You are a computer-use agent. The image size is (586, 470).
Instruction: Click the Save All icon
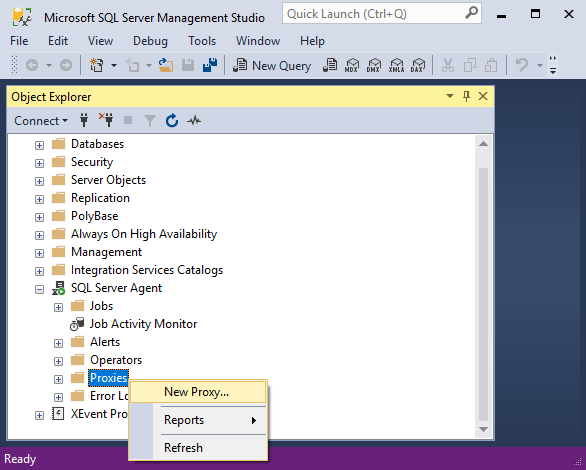[210, 65]
